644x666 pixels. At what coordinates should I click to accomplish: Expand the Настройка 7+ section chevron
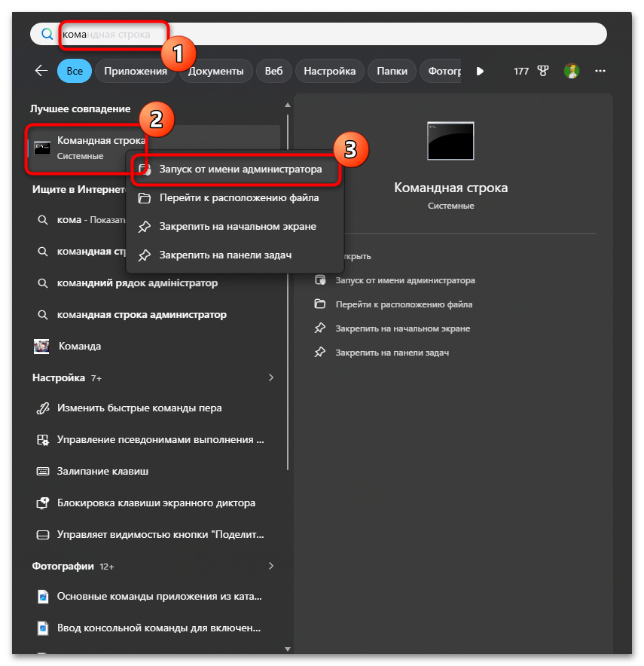pyautogui.click(x=271, y=377)
